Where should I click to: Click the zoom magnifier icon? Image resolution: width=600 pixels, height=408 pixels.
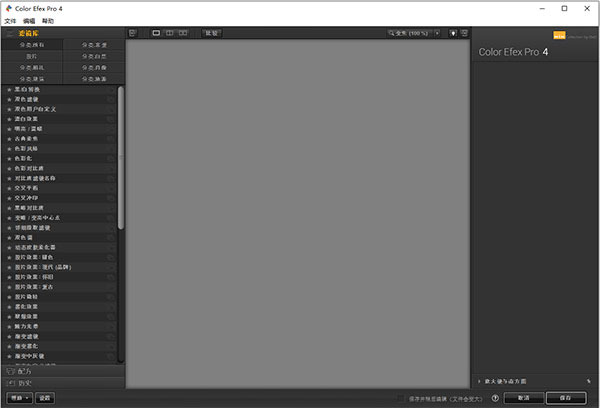click(x=391, y=33)
